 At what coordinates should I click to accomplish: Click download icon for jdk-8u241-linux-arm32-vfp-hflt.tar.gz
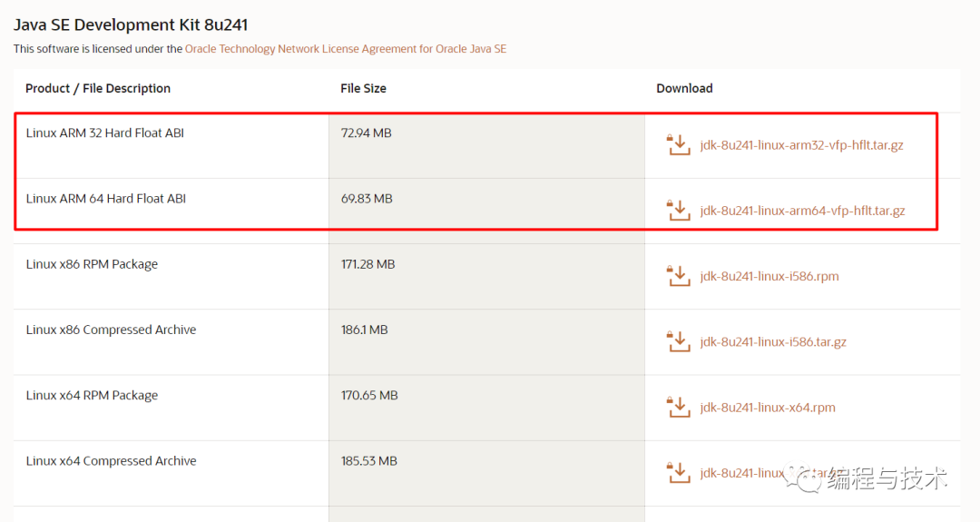[679, 145]
